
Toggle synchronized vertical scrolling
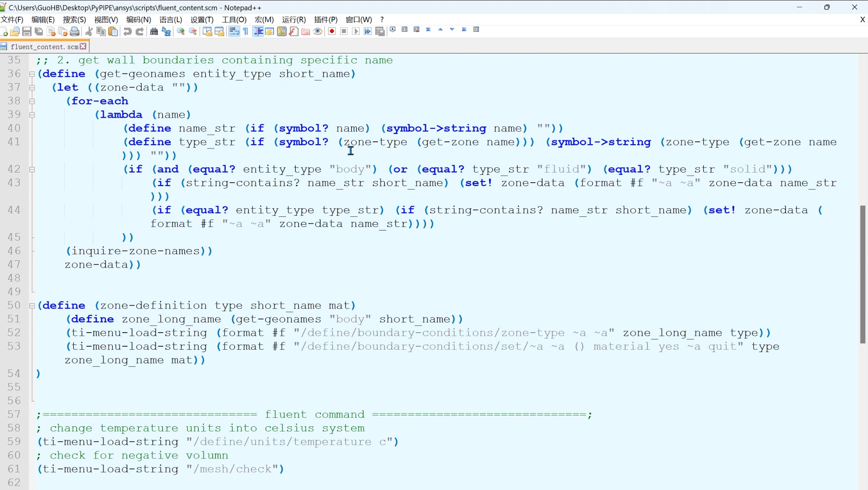207,31
